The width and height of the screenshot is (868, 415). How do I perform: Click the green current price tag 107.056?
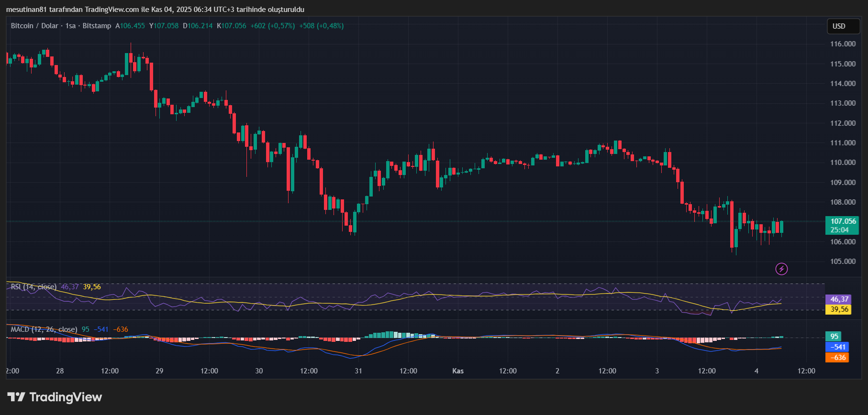tap(843, 225)
